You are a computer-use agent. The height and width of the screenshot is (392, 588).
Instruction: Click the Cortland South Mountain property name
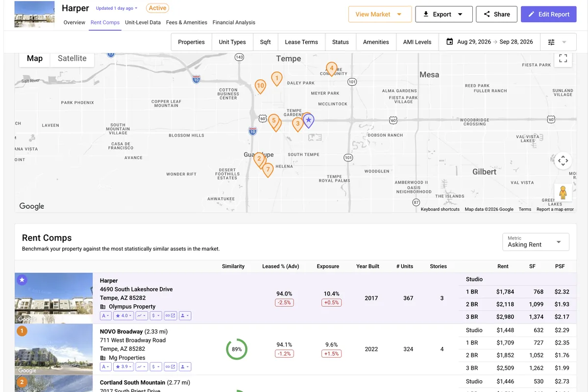(x=132, y=382)
